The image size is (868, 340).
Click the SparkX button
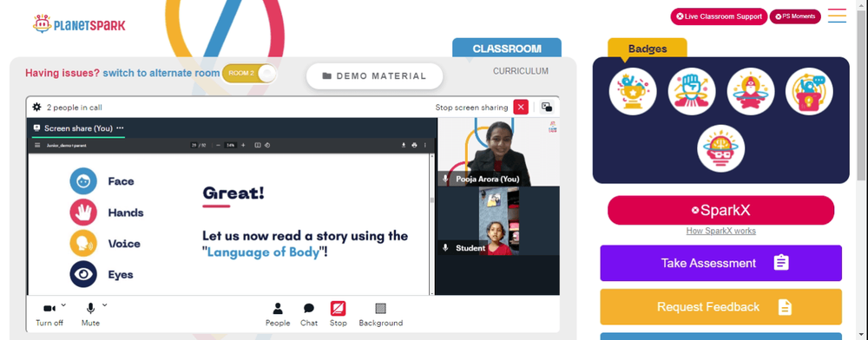point(720,210)
